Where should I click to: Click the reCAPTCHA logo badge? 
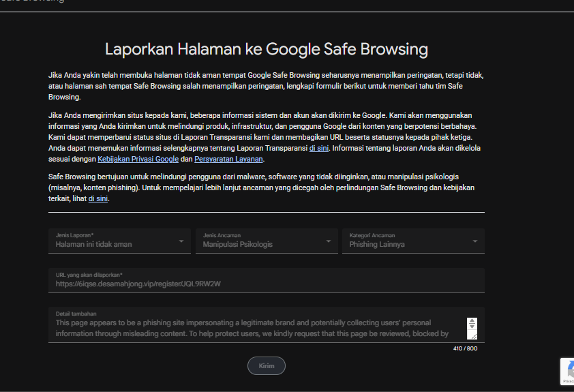(x=570, y=370)
